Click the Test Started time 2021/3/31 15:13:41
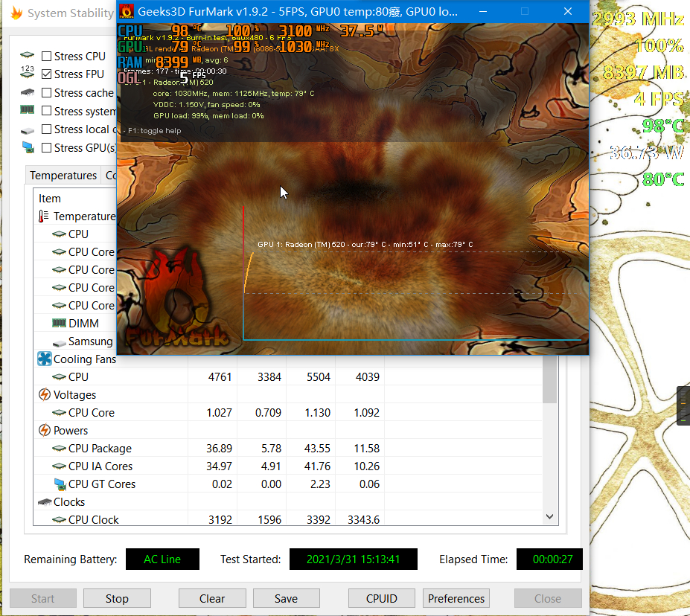This screenshot has height=616, width=690. pyautogui.click(x=354, y=559)
